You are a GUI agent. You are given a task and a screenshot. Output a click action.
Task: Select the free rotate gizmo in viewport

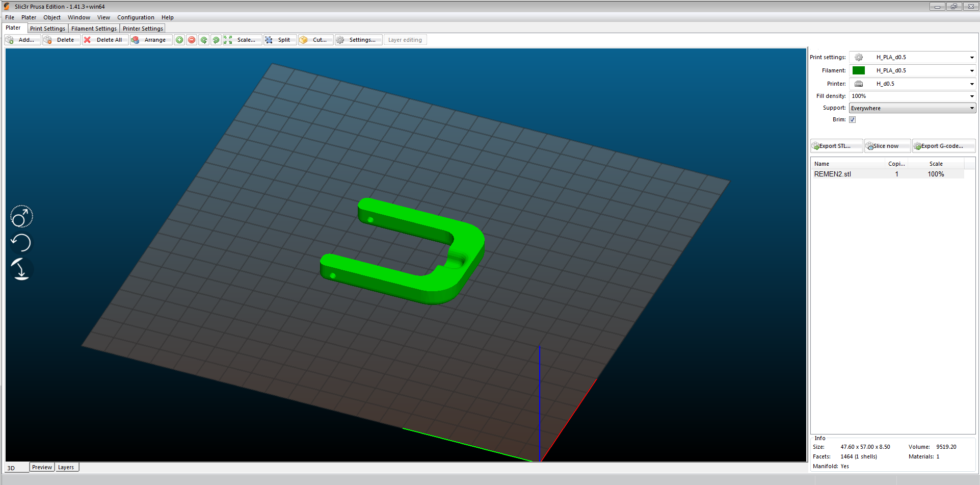[x=21, y=217]
